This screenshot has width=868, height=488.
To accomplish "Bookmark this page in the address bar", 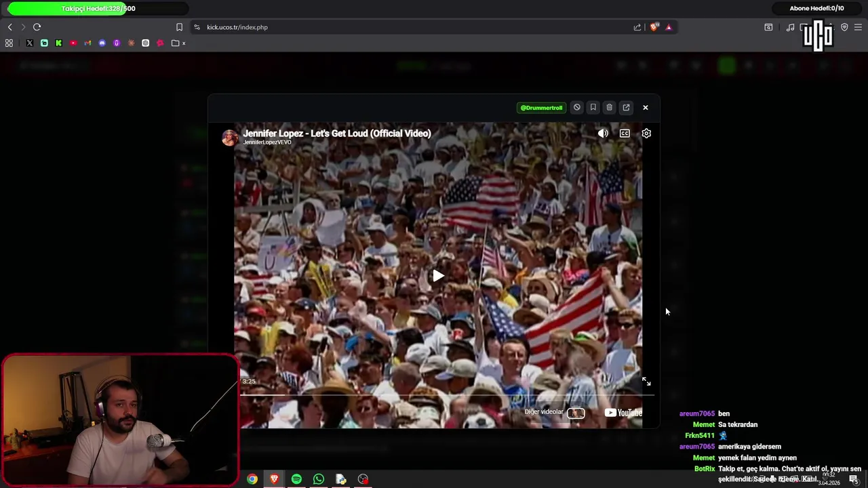I will pyautogui.click(x=179, y=27).
